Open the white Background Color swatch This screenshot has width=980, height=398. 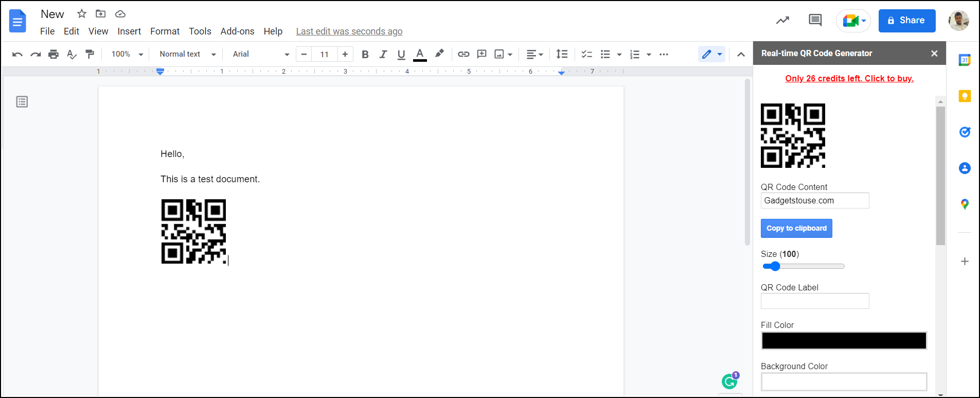pyautogui.click(x=844, y=382)
